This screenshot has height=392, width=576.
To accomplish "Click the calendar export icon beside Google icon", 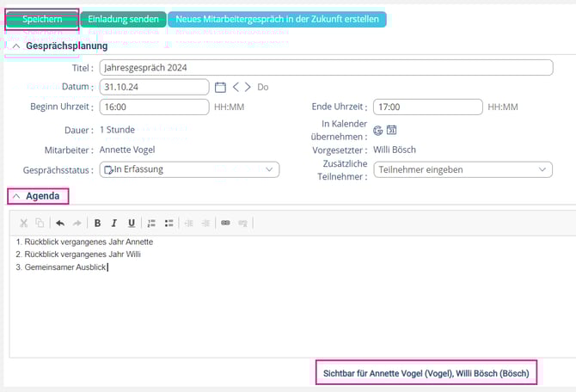I will 391,130.
